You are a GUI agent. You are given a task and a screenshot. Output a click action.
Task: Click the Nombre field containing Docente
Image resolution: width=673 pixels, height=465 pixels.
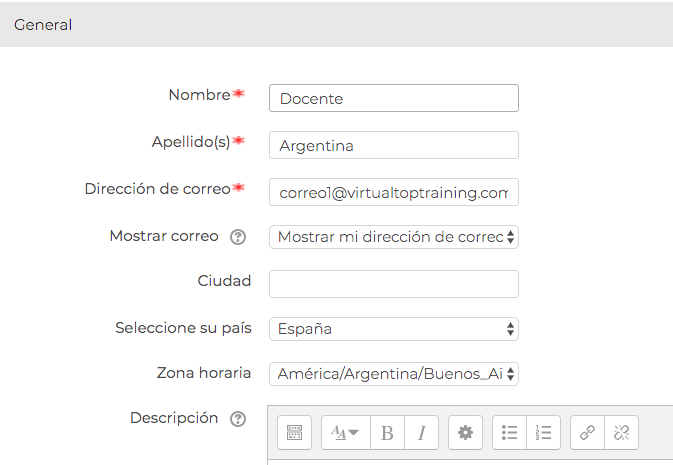pyautogui.click(x=394, y=98)
